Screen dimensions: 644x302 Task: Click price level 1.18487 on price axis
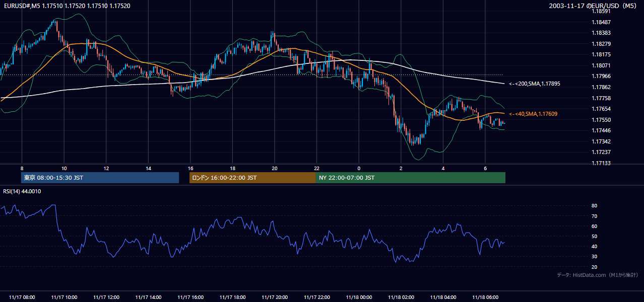(x=602, y=22)
